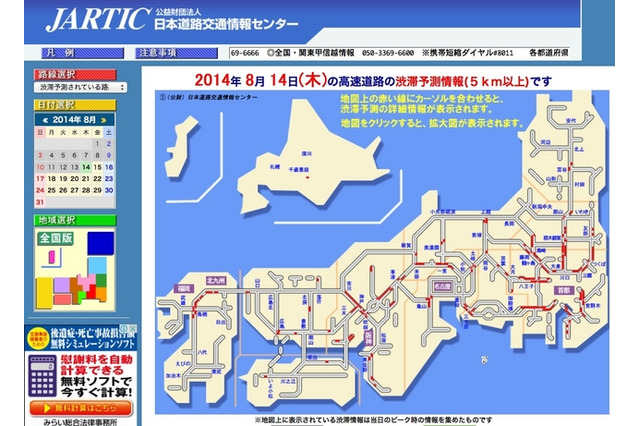This screenshot has width=640, height=426.
Task: Click the 首都 label on the map
Action: [x=564, y=291]
